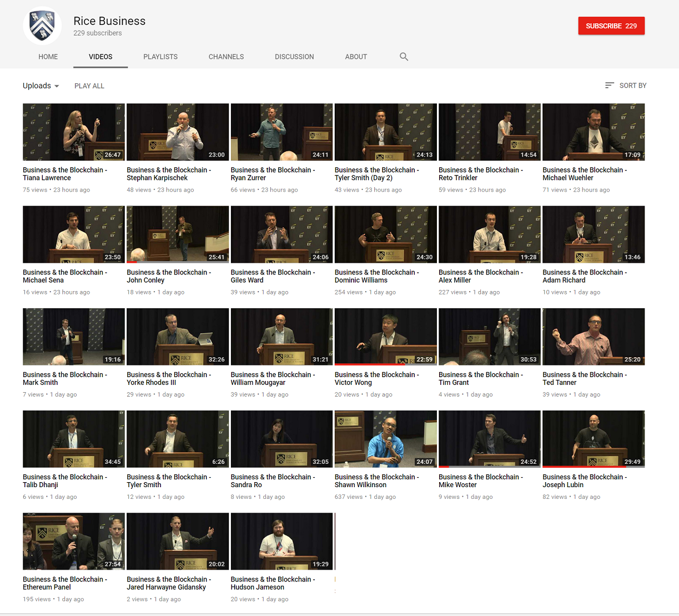679x616 pixels.
Task: Open the John Conley video thumbnail
Action: coord(178,234)
